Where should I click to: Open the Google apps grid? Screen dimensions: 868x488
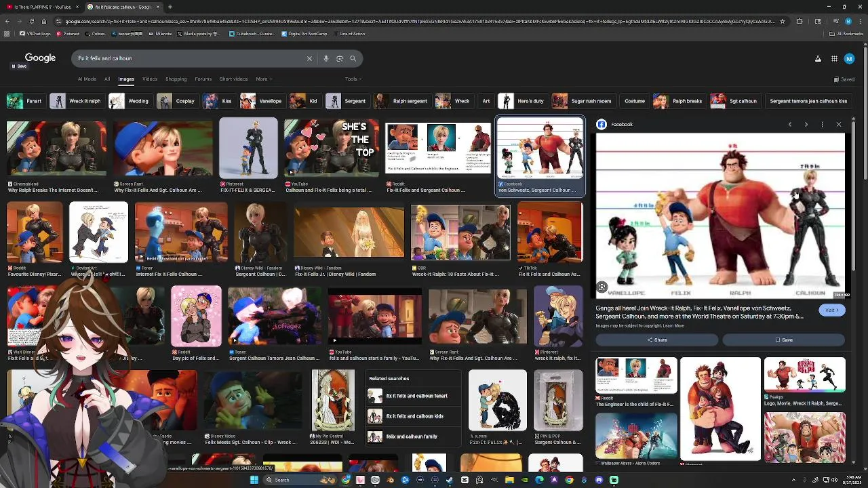coord(835,59)
